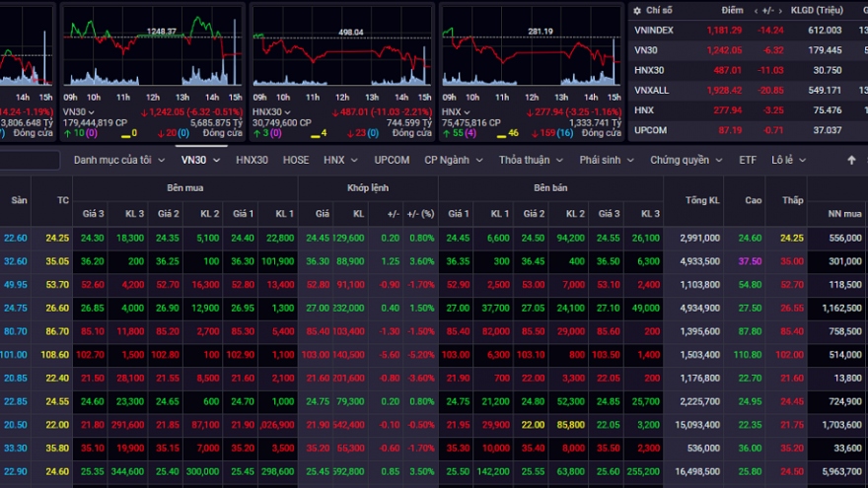
Task: Expand the Chứng quyền dropdown
Action: (x=686, y=160)
